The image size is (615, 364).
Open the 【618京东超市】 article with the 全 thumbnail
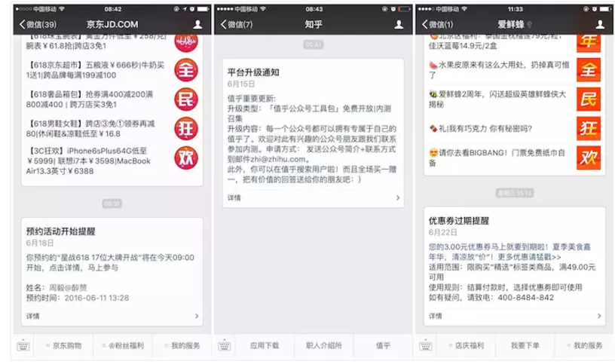coord(112,70)
